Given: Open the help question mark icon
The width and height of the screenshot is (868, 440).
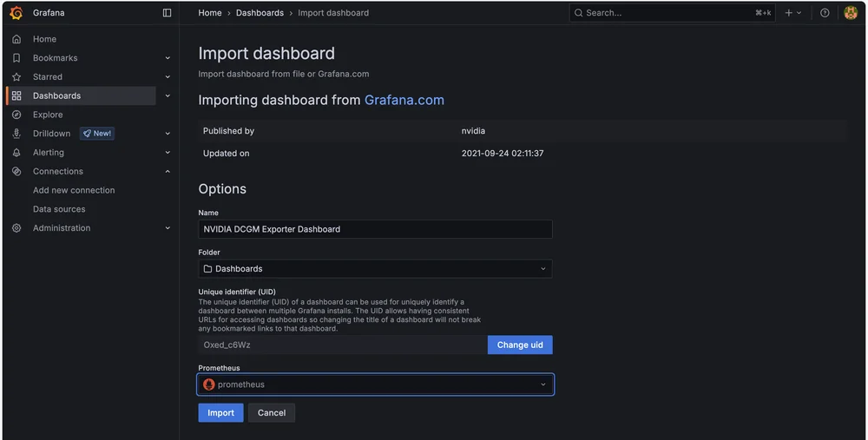Looking at the screenshot, I should coord(825,13).
